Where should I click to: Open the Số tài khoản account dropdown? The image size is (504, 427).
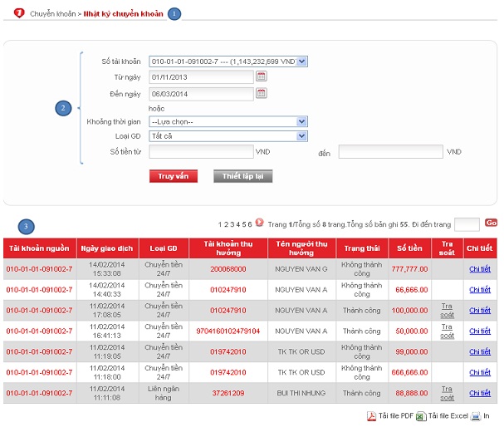point(228,61)
